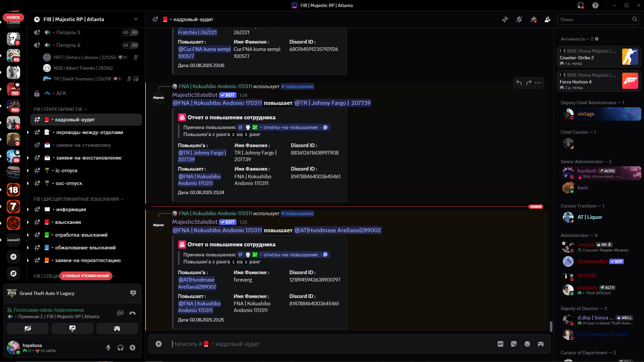Screen dimensions: 644x362
Task: Click the НОВОЕ badge above server list
Action: pos(13,17)
